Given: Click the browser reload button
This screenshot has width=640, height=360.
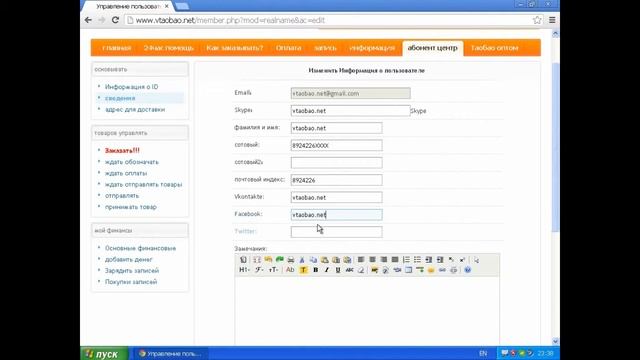Looking at the screenshot, I should coord(115,20).
